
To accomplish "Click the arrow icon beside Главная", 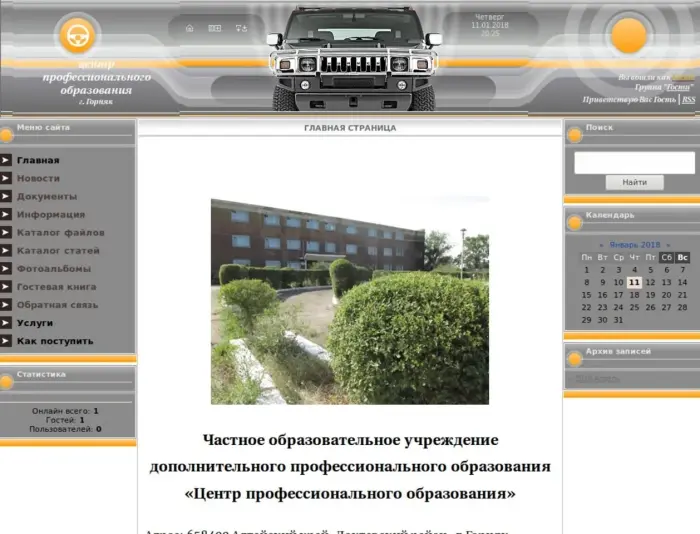I will coord(6,160).
